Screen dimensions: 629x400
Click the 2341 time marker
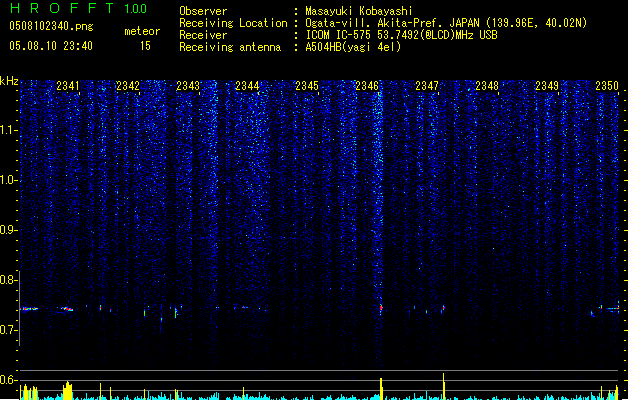68,86
